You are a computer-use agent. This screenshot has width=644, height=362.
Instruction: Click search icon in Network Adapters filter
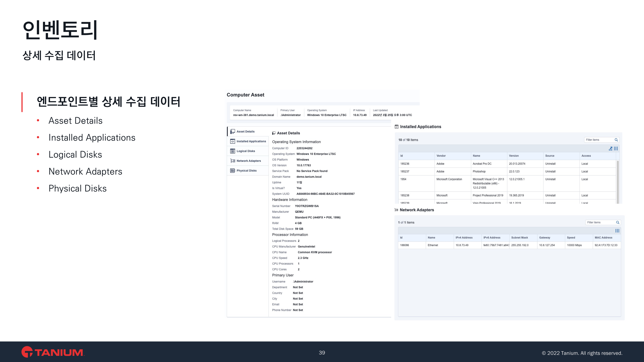click(x=618, y=222)
